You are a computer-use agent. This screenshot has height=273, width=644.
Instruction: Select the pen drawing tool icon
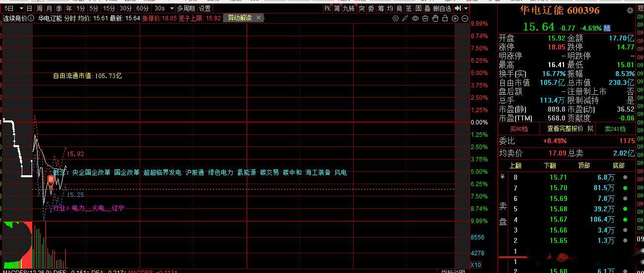pyautogui.click(x=405, y=18)
